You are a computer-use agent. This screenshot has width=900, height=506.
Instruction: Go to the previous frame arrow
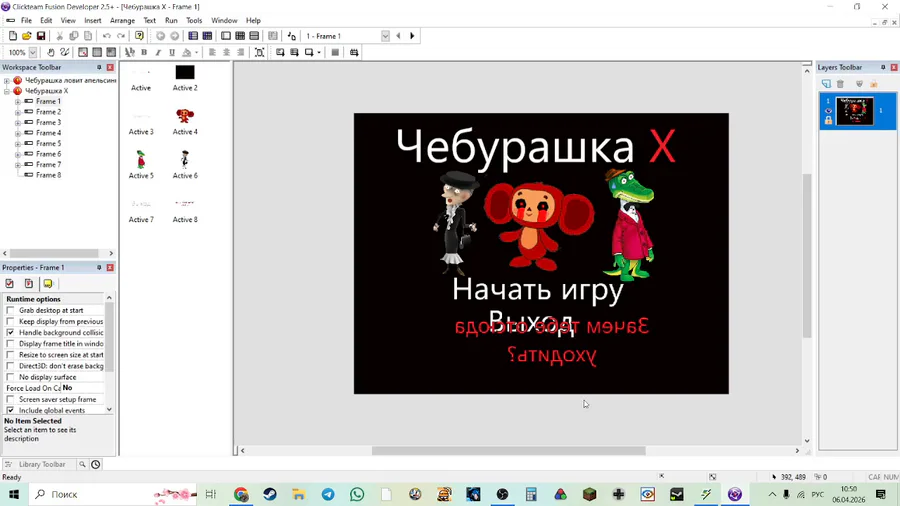click(398, 36)
